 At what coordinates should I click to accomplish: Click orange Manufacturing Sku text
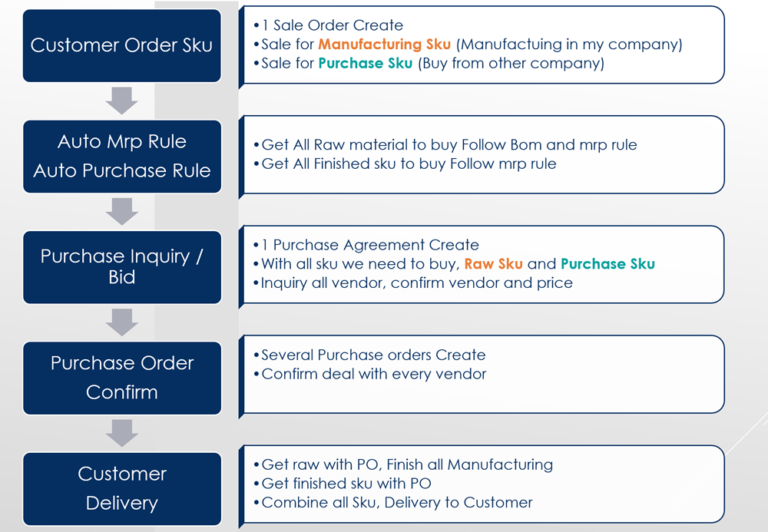tap(385, 45)
